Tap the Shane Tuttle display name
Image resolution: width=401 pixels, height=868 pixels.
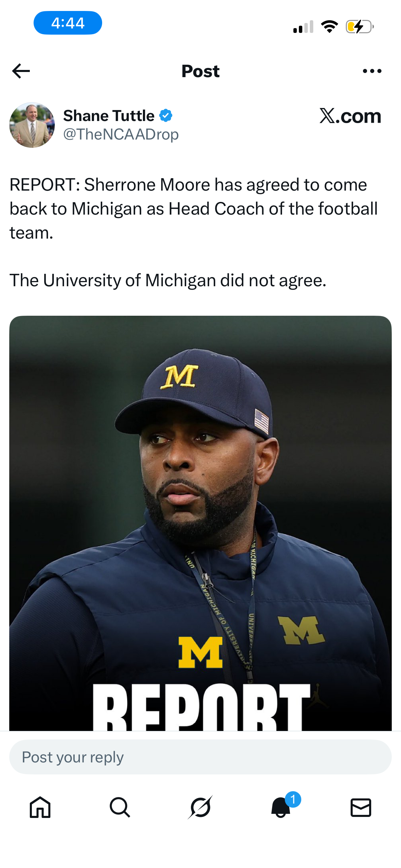click(109, 116)
